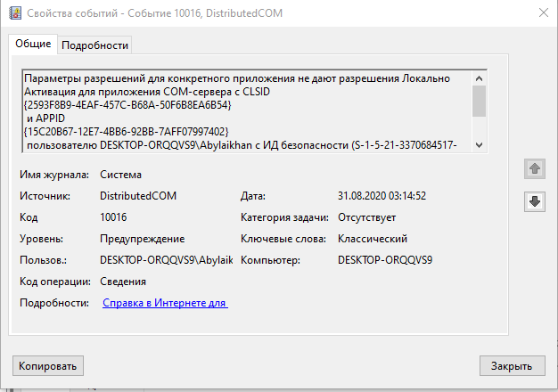The height and width of the screenshot is (392, 558).
Task: Click description scrollbar down arrow
Action: point(479,145)
